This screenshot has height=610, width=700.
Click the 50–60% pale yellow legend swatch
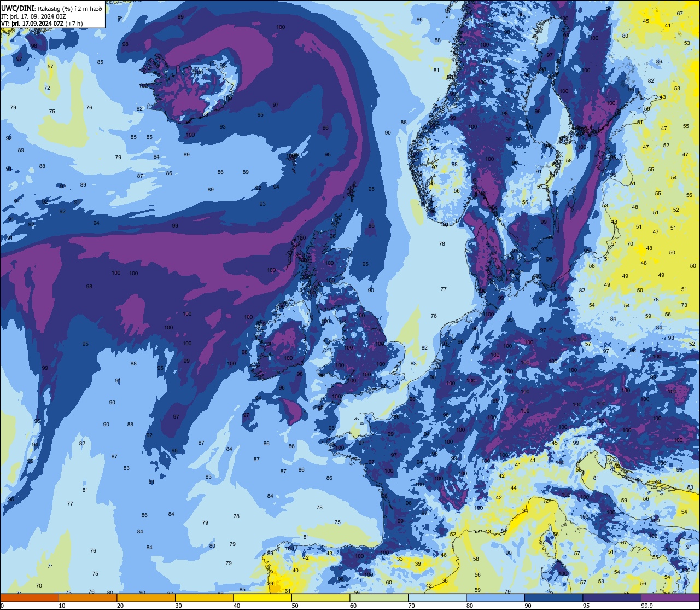click(x=320, y=598)
